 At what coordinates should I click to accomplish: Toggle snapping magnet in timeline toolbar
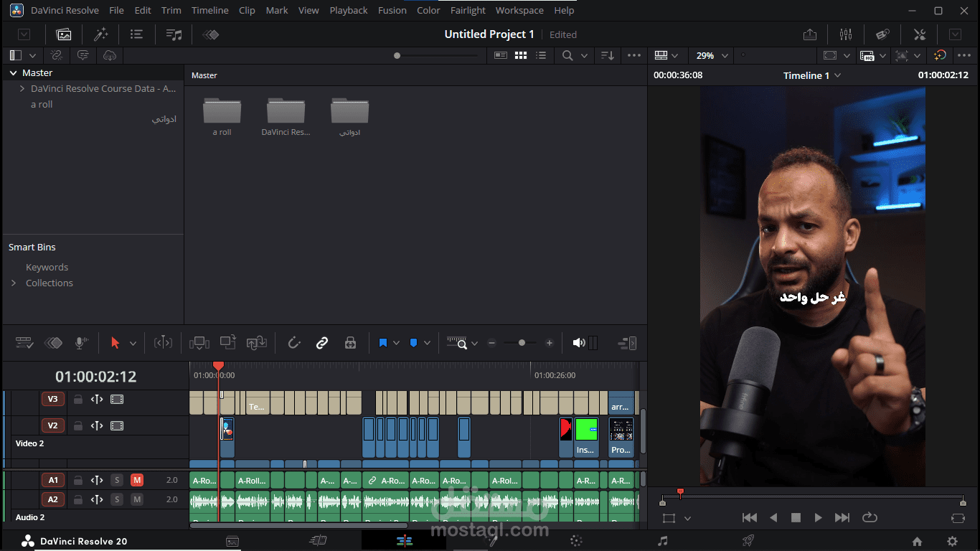click(293, 343)
